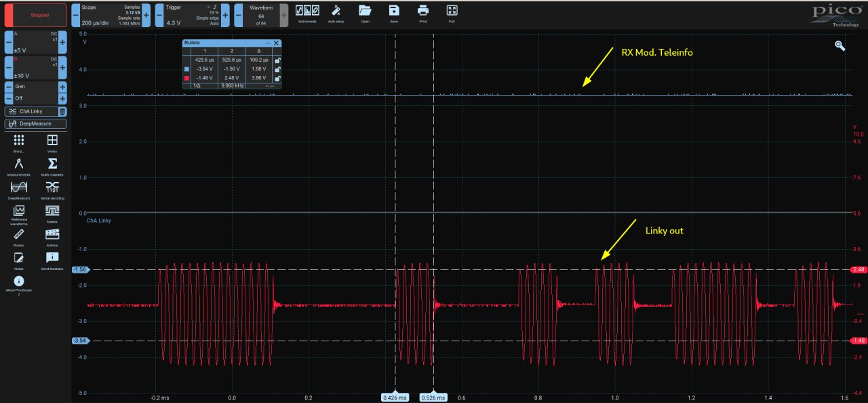
Task: Open channel A options
Action: [x=35, y=42]
